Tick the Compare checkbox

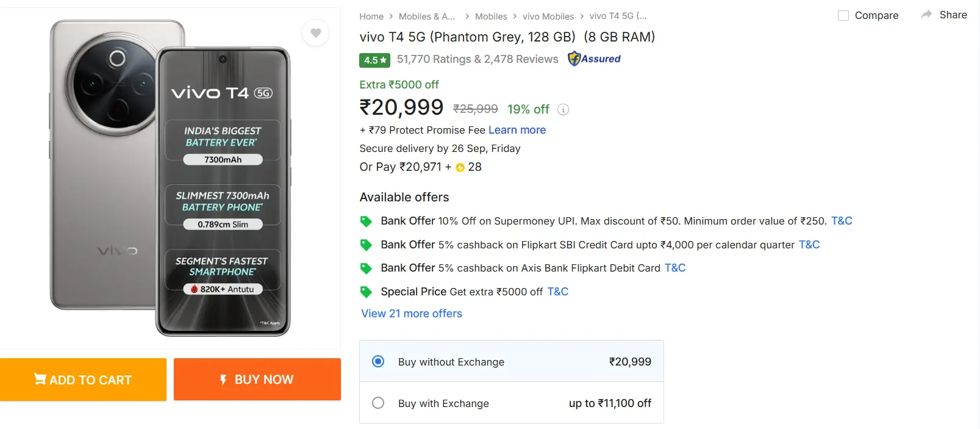point(844,15)
